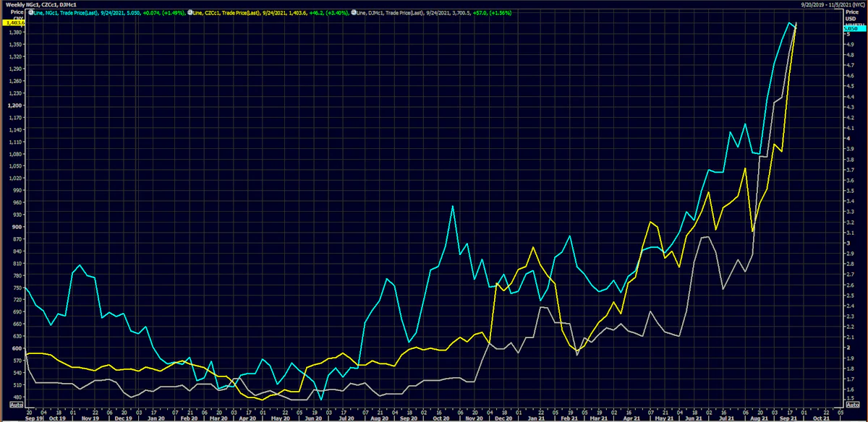This screenshot has height=422, width=868.
Task: Click the 750 value on left axis
Action: coord(17,288)
